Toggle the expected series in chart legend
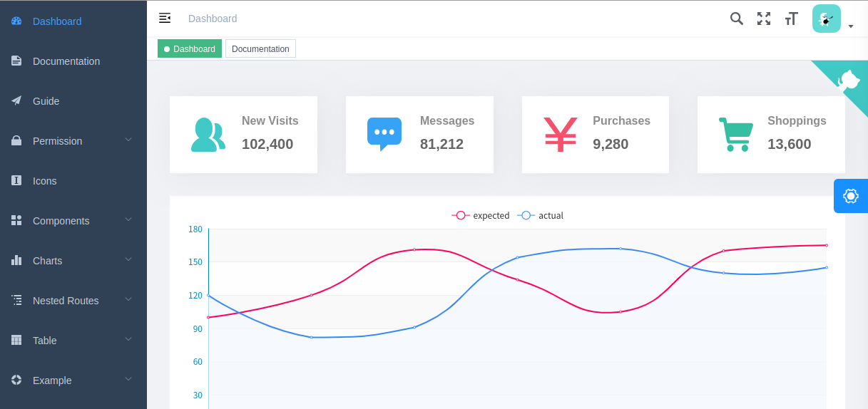This screenshot has width=868, height=409. pos(481,215)
